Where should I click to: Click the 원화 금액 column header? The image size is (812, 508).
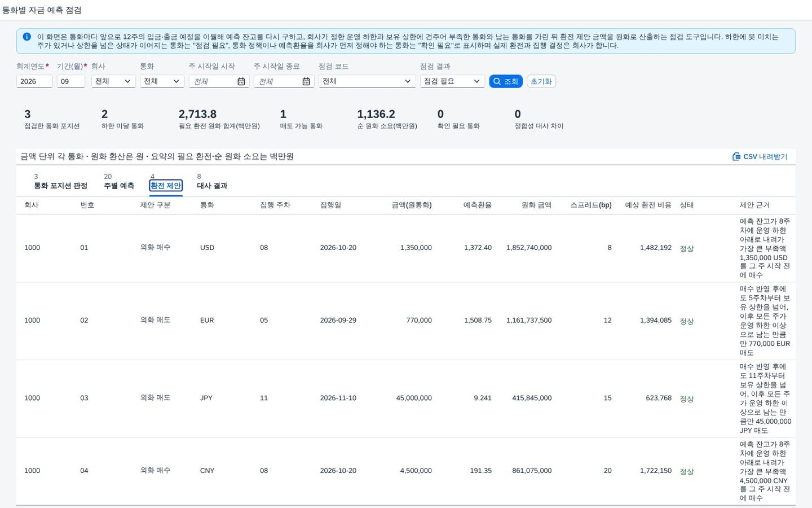pyautogui.click(x=536, y=205)
